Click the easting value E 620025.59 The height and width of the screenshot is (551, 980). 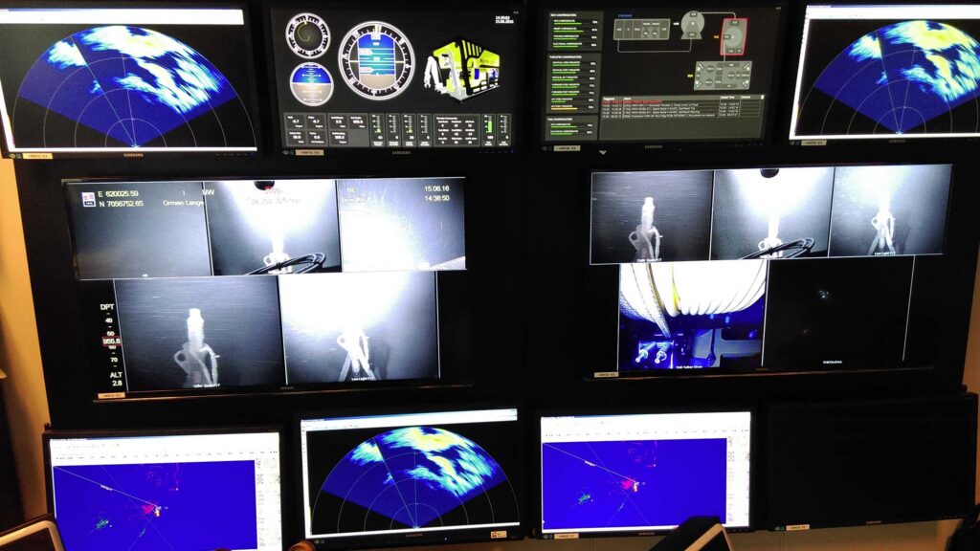tap(118, 194)
